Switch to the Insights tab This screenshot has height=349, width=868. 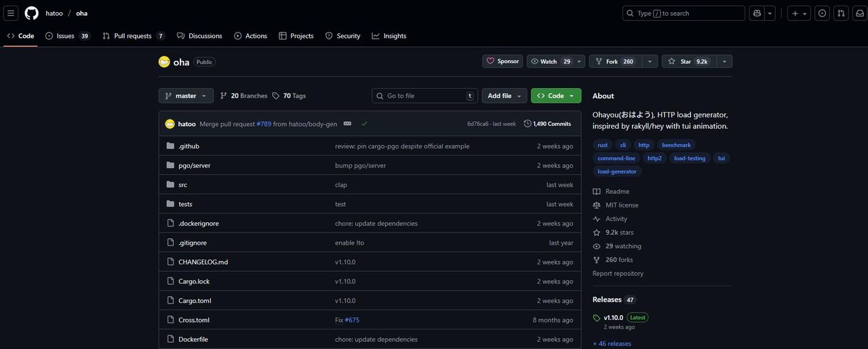[x=389, y=36]
